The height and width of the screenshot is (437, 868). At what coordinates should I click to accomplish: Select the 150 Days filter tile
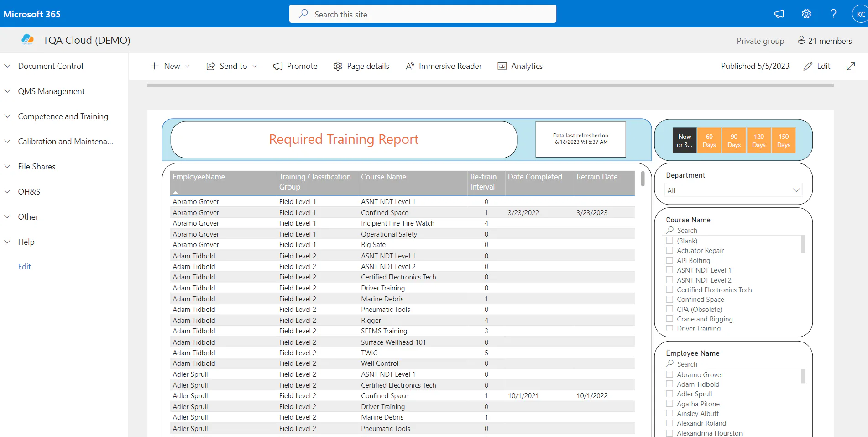784,140
